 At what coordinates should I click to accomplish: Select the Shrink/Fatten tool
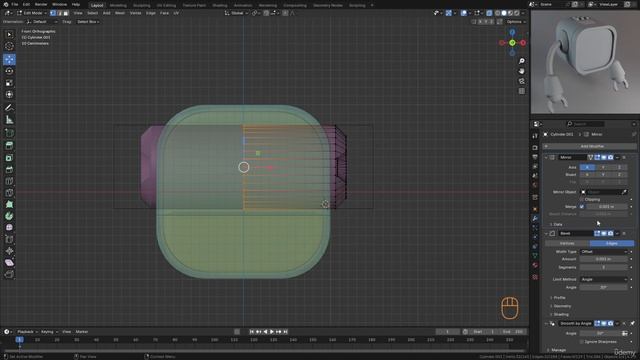tap(9, 251)
